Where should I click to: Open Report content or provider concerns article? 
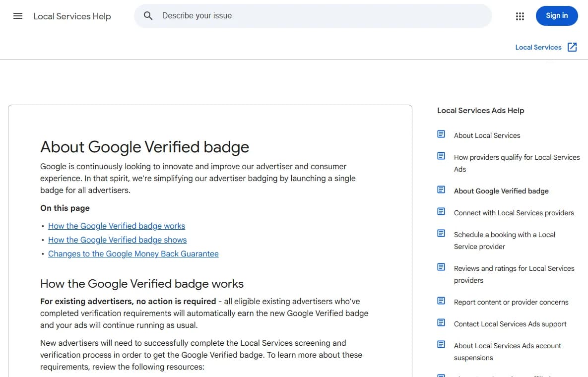(x=511, y=302)
